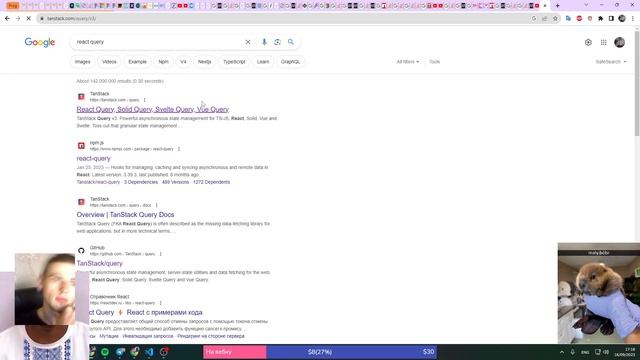The width and height of the screenshot is (640, 360).
Task: Open the React Query, Solid Query result link
Action: point(153,109)
